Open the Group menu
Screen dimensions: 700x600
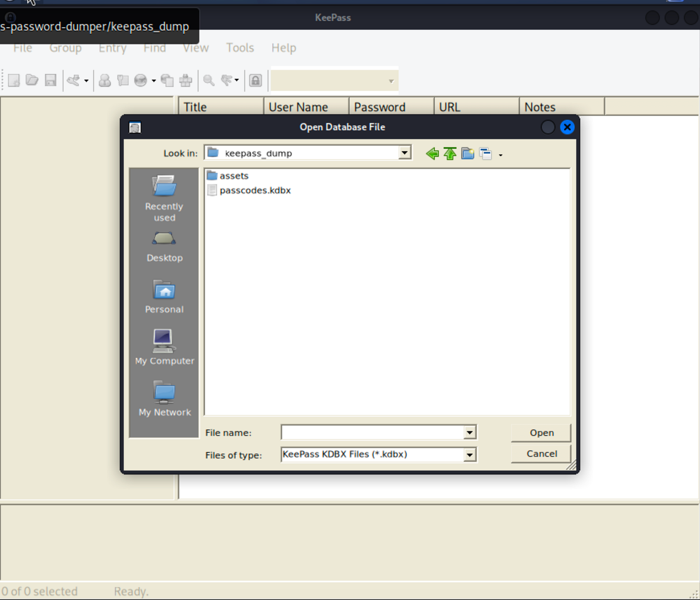click(x=65, y=48)
